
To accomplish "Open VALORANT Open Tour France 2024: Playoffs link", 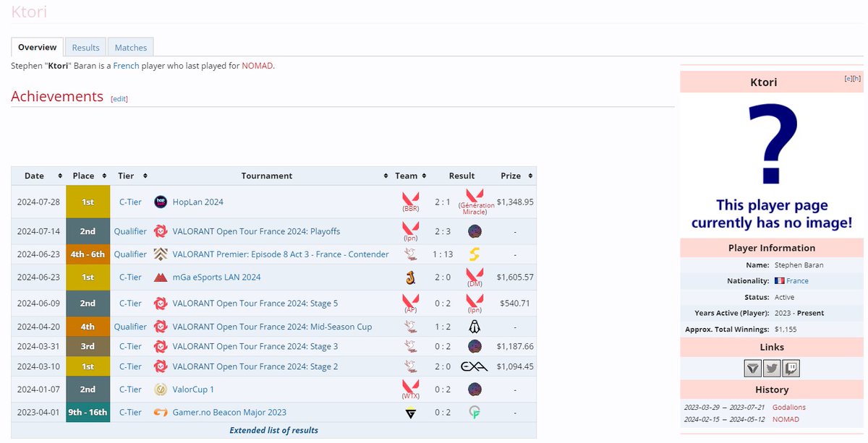I will coord(256,231).
